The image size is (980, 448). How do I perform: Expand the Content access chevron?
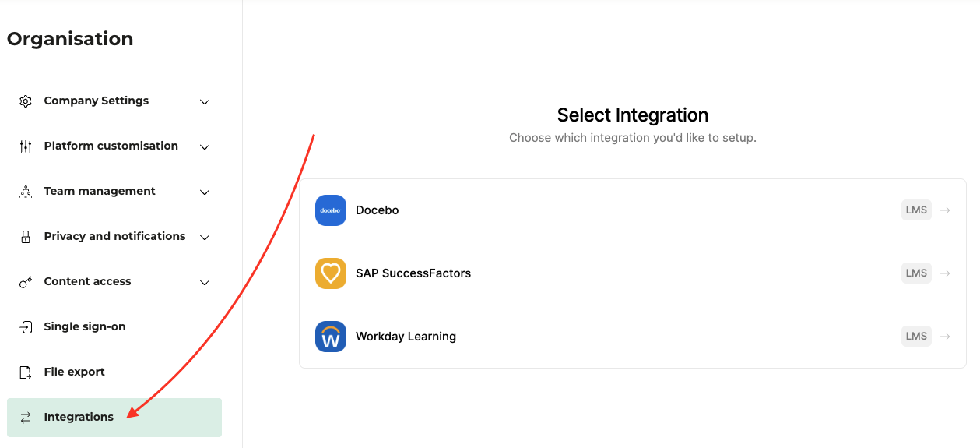[205, 283]
